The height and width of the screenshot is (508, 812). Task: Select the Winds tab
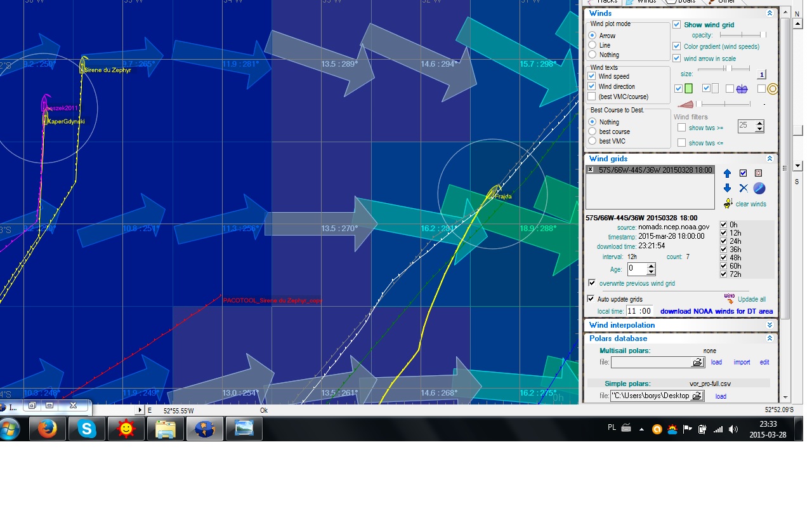[x=641, y=2]
